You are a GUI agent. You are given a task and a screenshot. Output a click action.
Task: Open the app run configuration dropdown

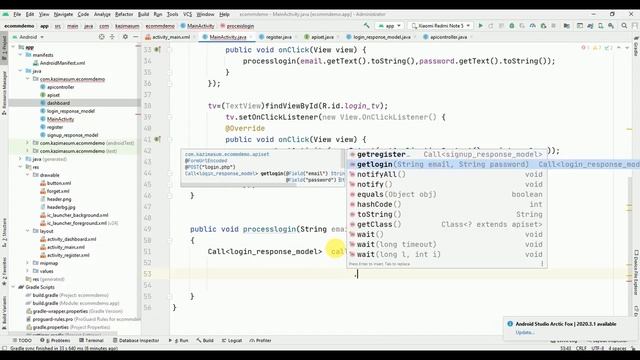[390, 26]
